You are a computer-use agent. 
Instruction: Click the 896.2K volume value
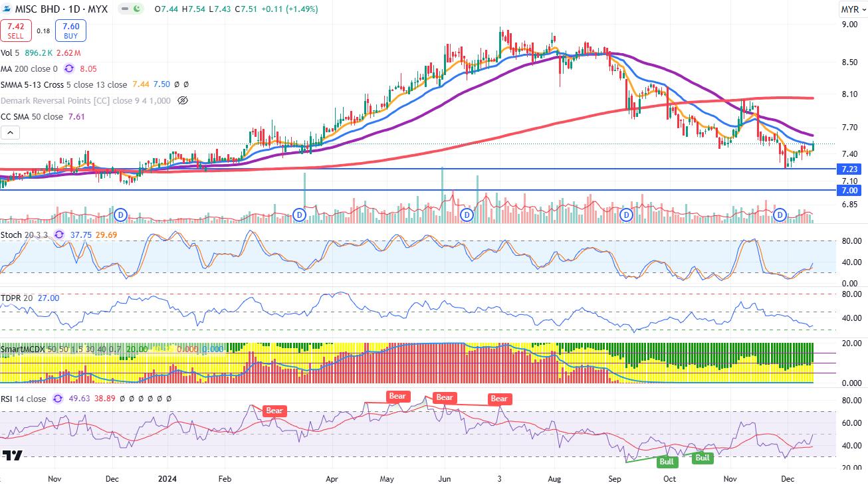click(37, 52)
